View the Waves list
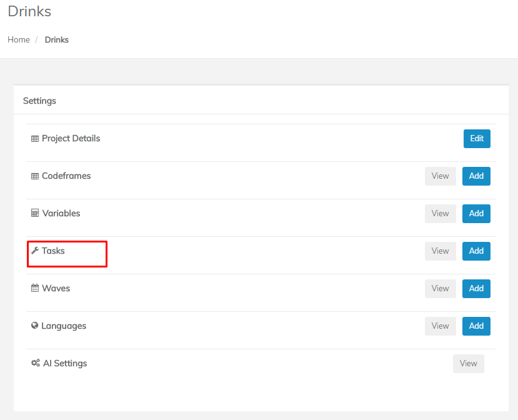This screenshot has width=518, height=420. [440, 289]
